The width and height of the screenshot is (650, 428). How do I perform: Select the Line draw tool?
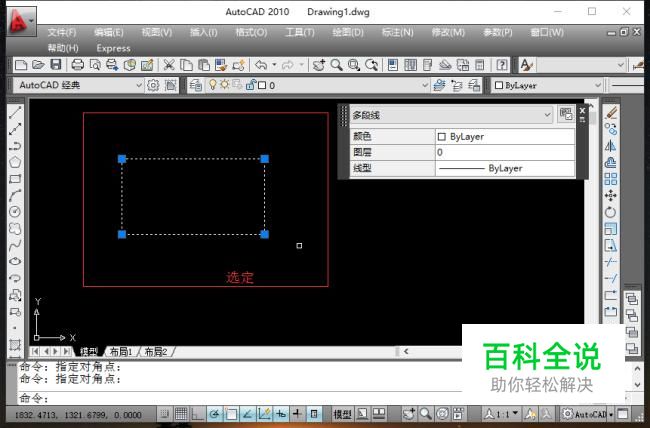tap(15, 112)
